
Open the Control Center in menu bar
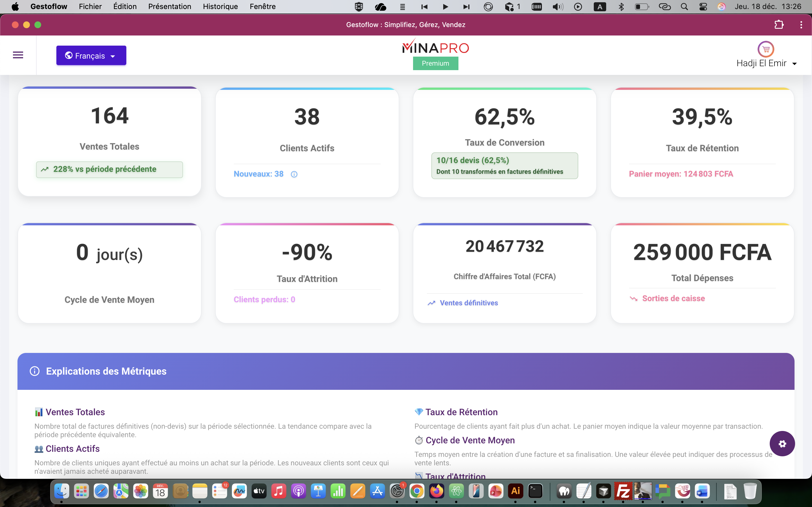pyautogui.click(x=703, y=6)
